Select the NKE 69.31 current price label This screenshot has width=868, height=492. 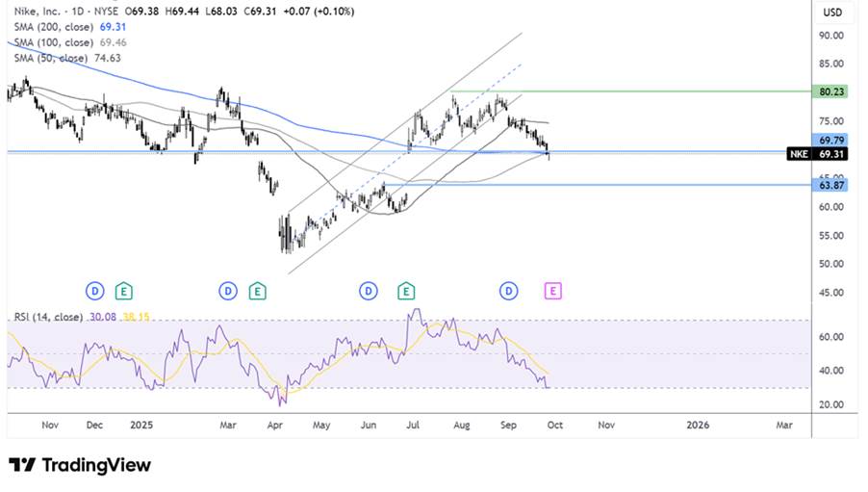[x=817, y=154]
